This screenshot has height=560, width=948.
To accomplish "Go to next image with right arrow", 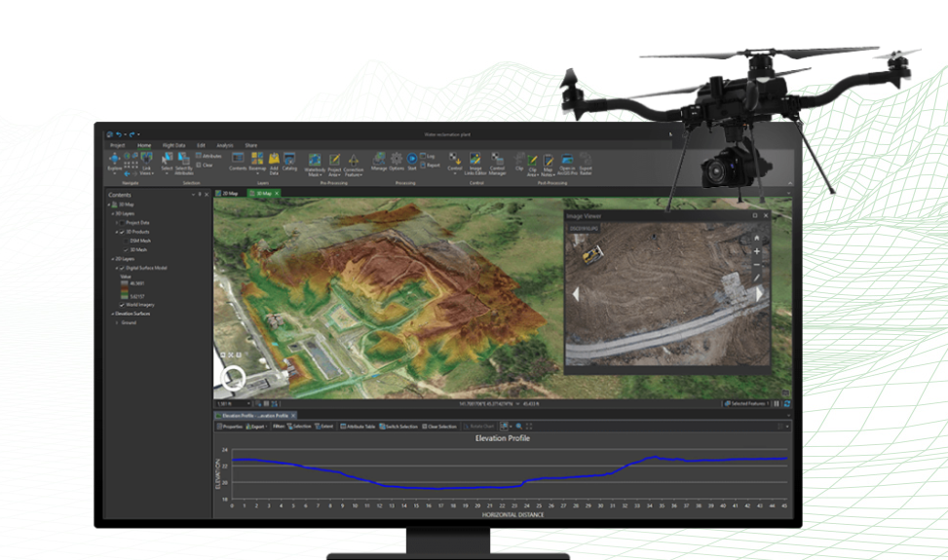I will (759, 293).
